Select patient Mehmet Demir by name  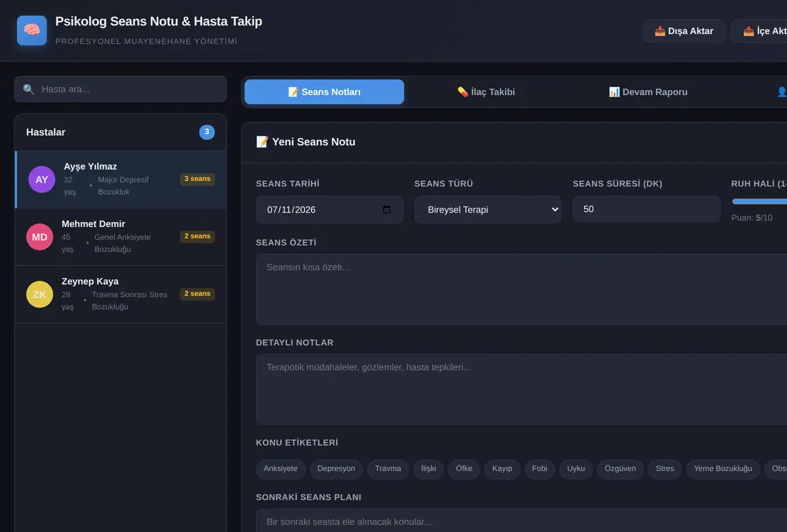93,224
